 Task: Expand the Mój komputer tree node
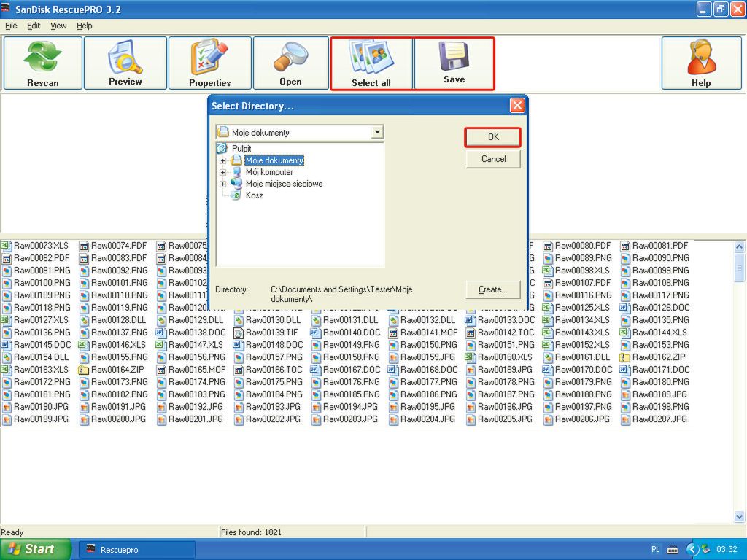pos(222,172)
